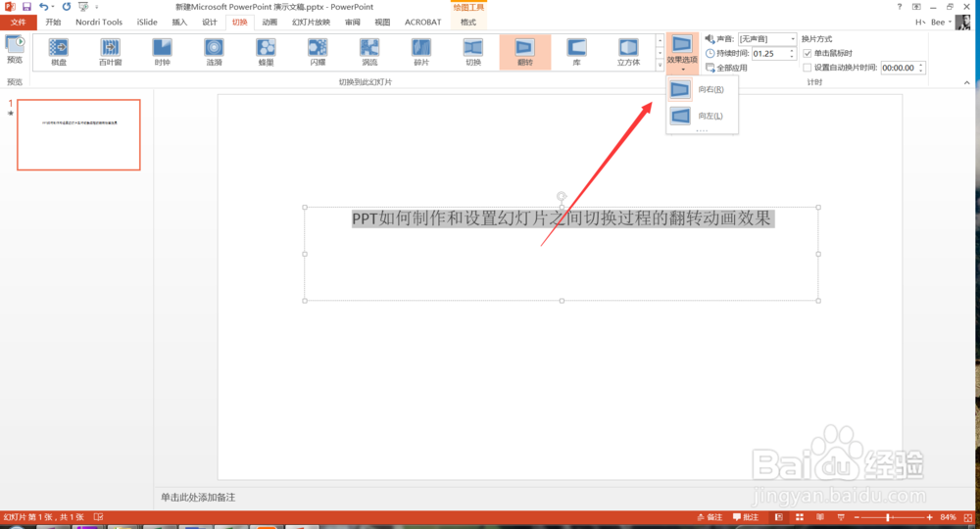
Task: Start slideshow from quick access toolbar icon
Action: point(83,7)
